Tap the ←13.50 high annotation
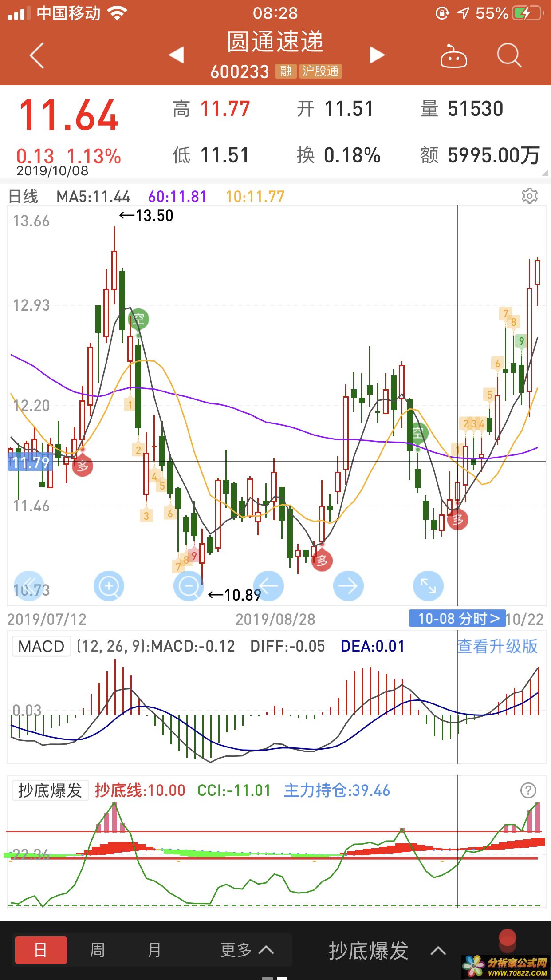Viewport: 551px width, 980px height. tap(146, 216)
